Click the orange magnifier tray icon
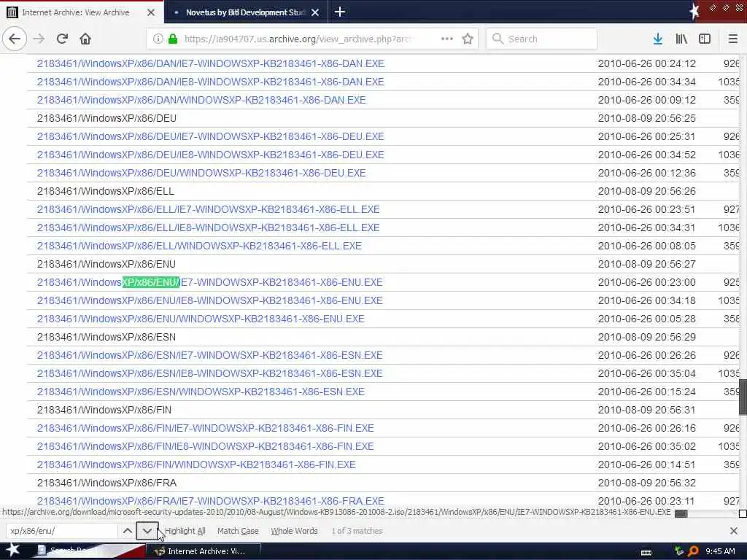The width and height of the screenshot is (747, 560). (x=693, y=551)
